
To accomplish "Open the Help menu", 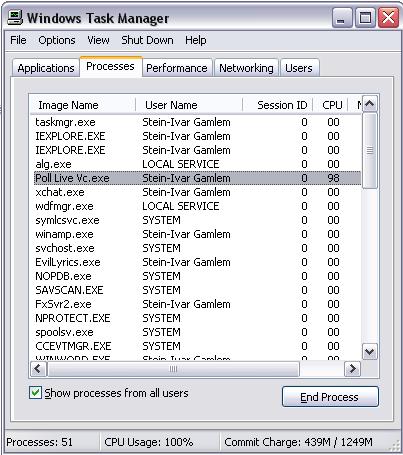I will click(x=196, y=40).
